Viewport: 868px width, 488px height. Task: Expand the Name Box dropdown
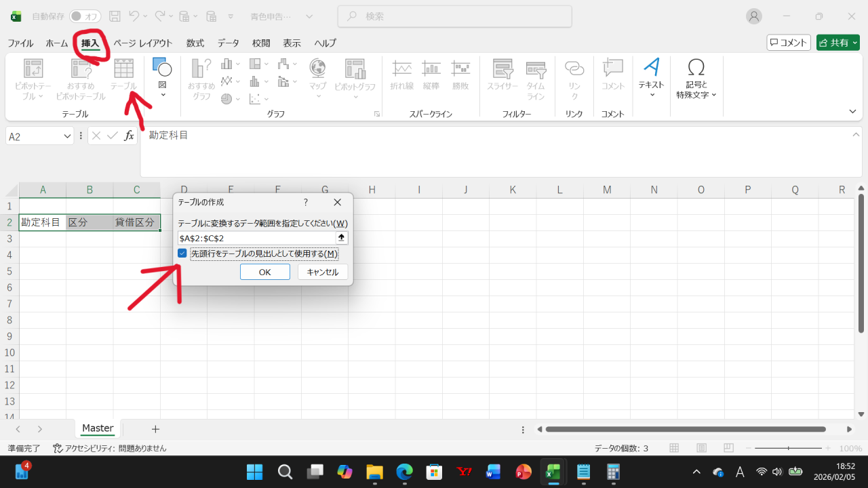pyautogui.click(x=67, y=136)
